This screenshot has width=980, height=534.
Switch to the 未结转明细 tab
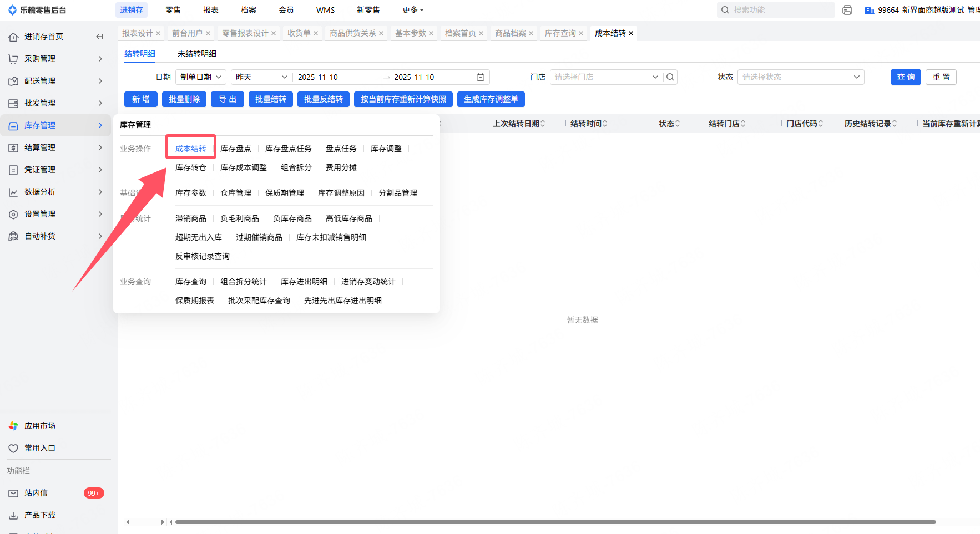197,54
